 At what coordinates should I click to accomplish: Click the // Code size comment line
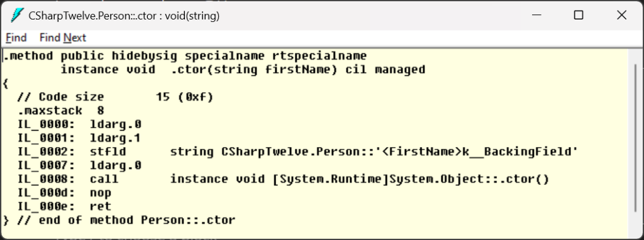pos(116,97)
